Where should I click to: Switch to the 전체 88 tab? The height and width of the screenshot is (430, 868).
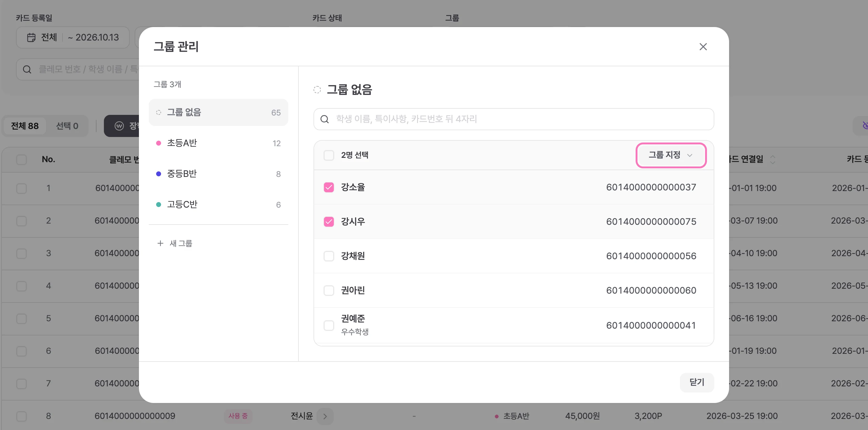(25, 126)
